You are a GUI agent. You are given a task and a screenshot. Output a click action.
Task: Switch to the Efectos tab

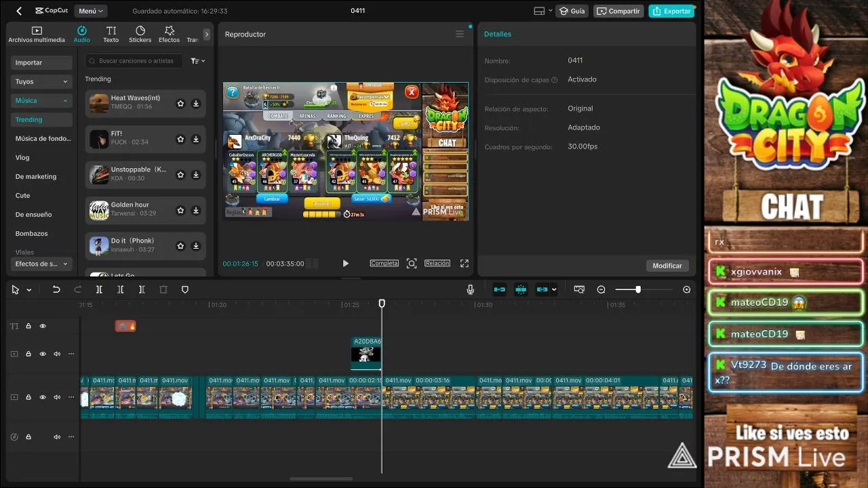point(170,35)
